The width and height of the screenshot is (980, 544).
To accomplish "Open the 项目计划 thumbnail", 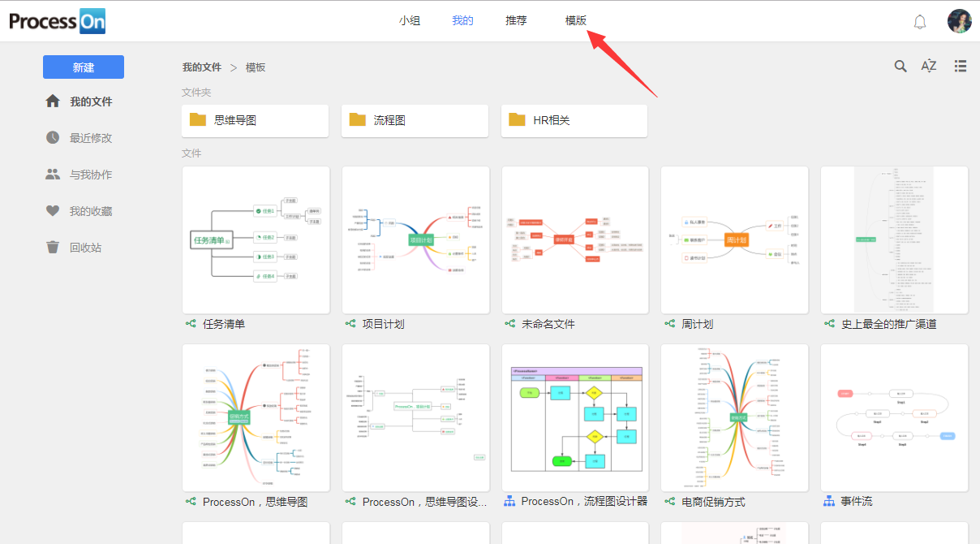I will (415, 240).
